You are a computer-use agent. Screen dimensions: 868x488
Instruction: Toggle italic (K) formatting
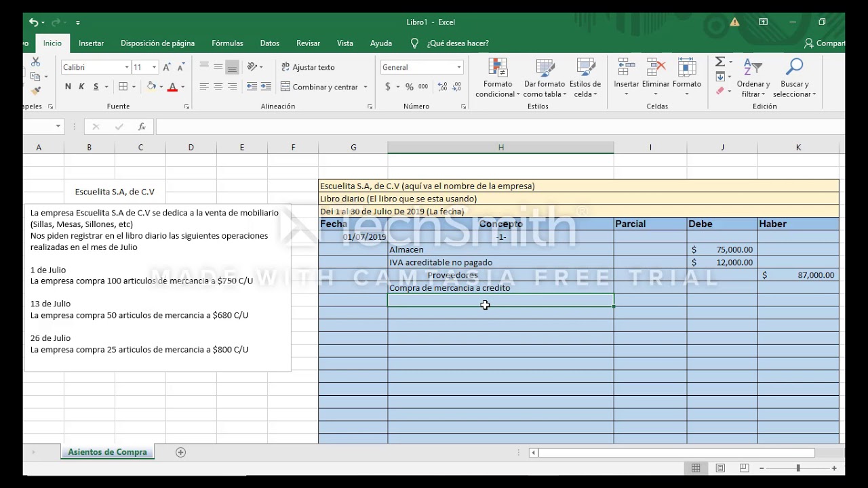[x=81, y=87]
